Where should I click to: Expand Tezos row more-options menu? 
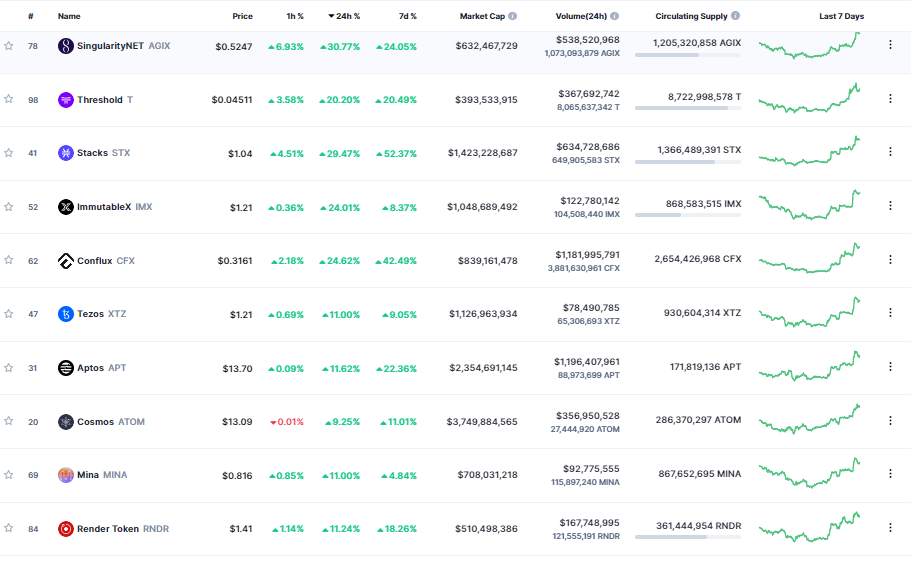click(x=890, y=312)
